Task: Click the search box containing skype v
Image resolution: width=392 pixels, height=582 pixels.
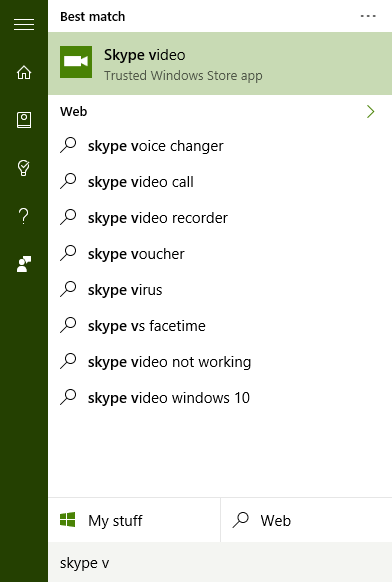Action: 220,562
